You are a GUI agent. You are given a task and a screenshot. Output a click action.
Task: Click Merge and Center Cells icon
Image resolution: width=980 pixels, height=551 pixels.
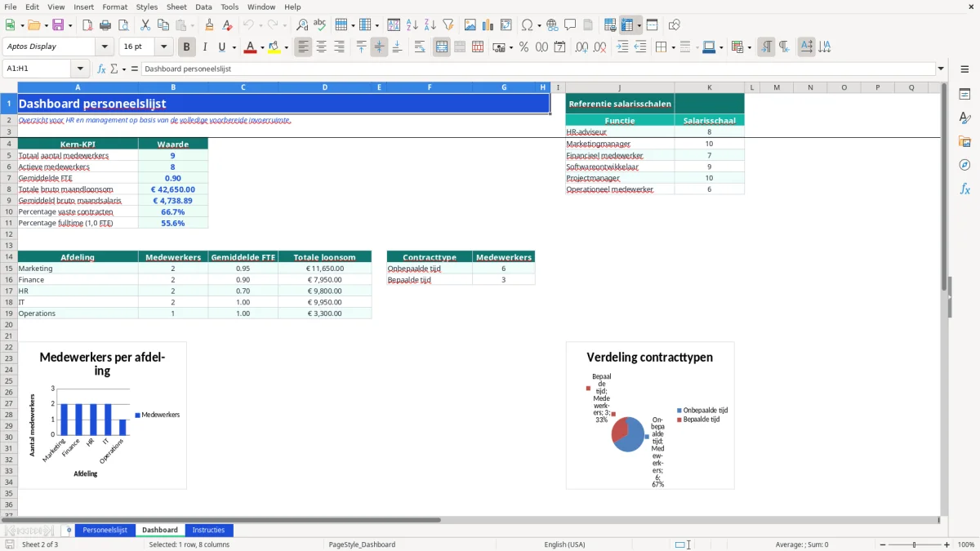(442, 47)
